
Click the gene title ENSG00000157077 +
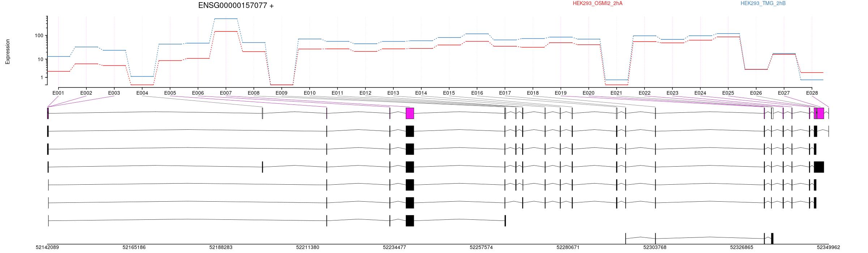(236, 5)
